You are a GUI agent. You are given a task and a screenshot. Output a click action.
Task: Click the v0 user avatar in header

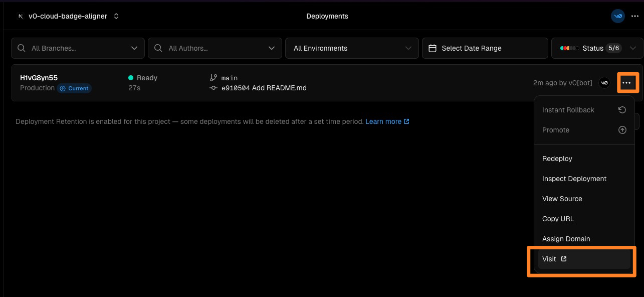point(617,16)
